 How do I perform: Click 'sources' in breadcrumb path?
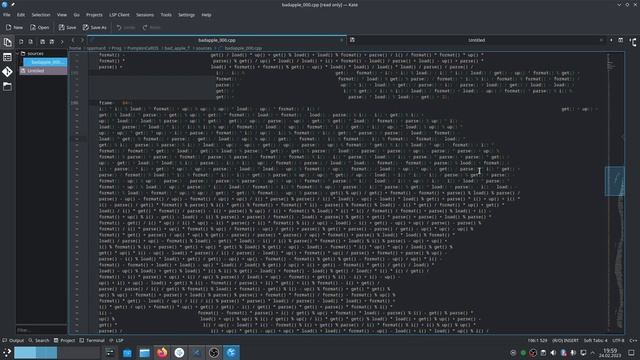click(x=204, y=48)
